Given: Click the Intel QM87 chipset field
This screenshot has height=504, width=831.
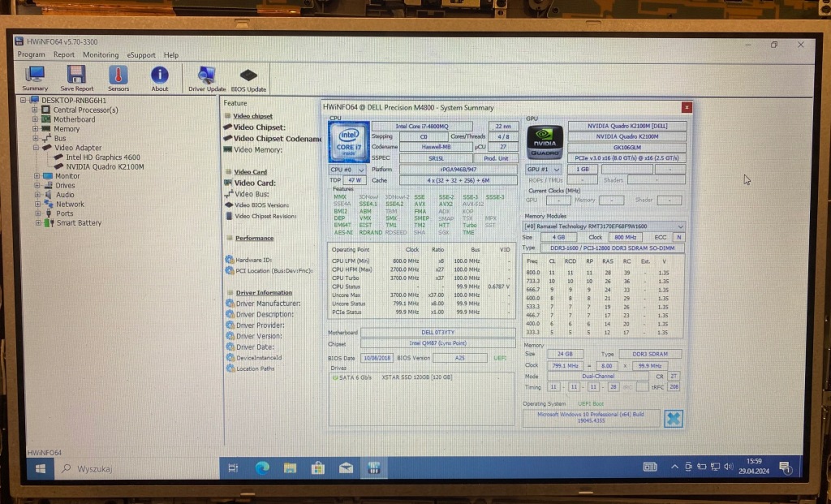Looking at the screenshot, I should [437, 342].
